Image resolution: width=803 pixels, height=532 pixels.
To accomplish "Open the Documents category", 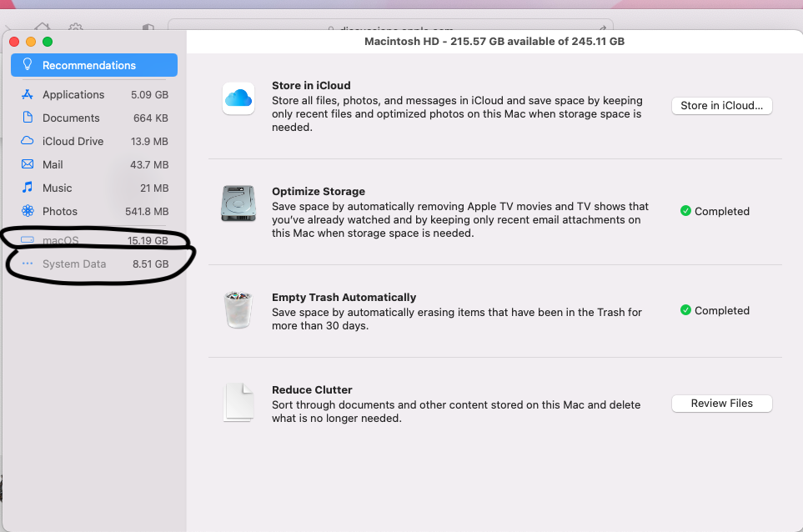I will pos(94,118).
